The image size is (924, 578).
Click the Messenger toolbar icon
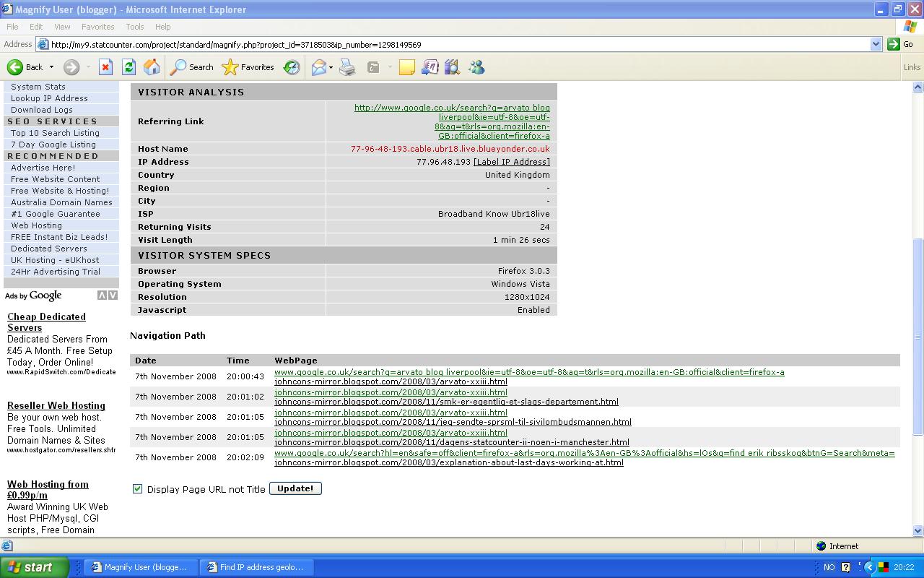(x=476, y=67)
